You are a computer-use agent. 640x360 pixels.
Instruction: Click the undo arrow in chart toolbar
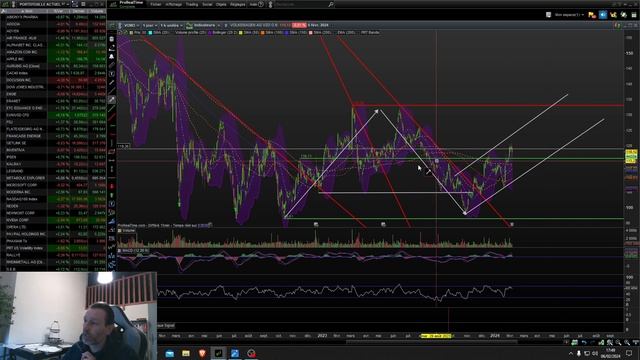[x=584, y=342]
